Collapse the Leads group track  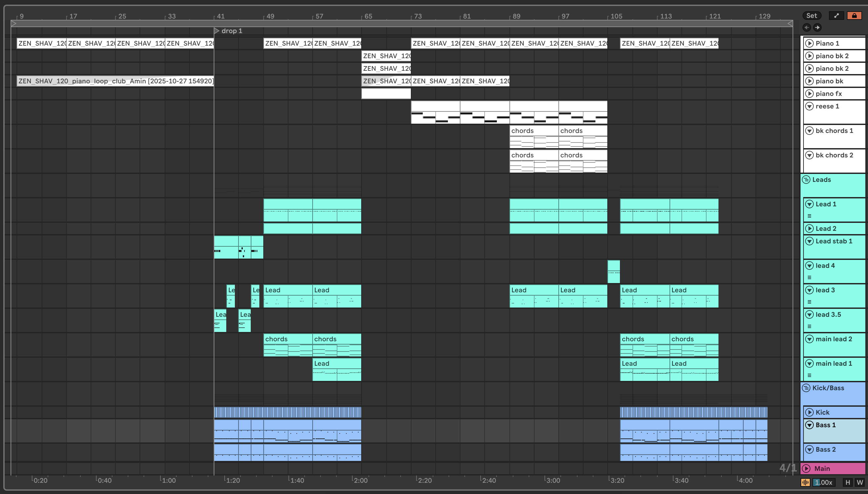tap(806, 180)
